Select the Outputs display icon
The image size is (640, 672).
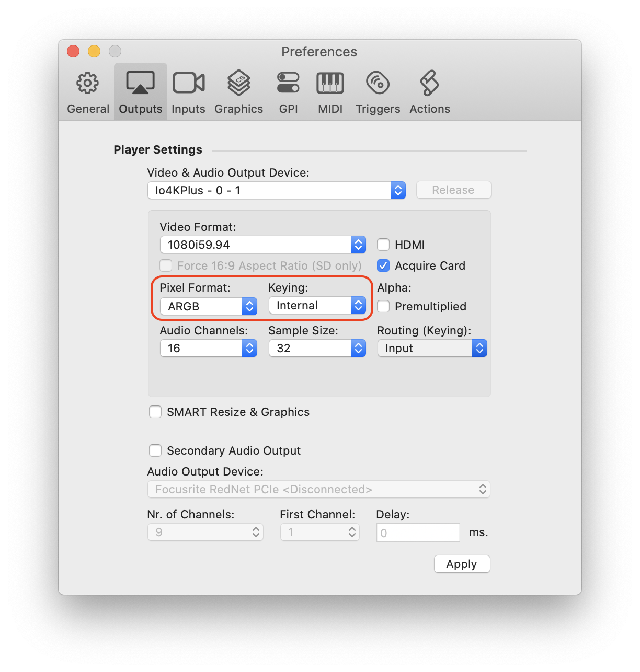[x=140, y=84]
